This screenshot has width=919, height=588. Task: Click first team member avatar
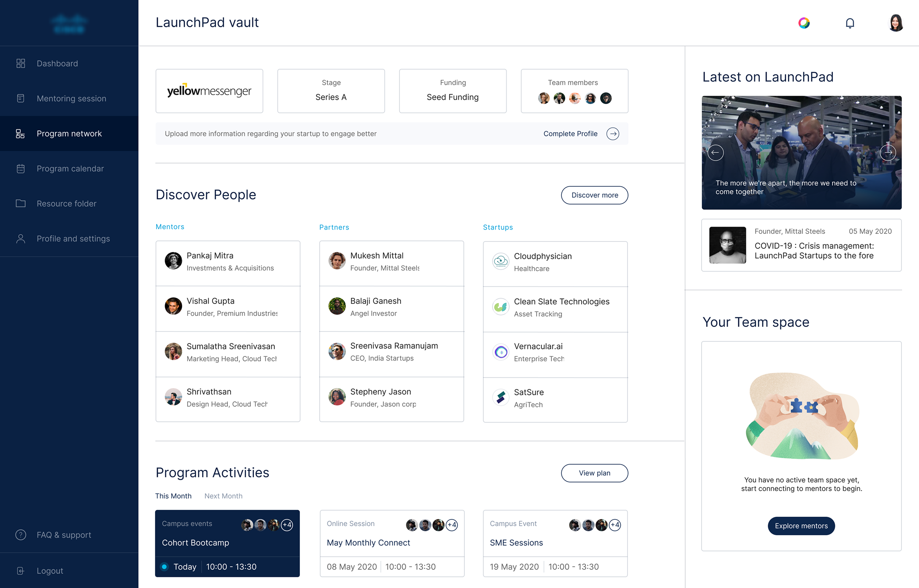tap(543, 98)
